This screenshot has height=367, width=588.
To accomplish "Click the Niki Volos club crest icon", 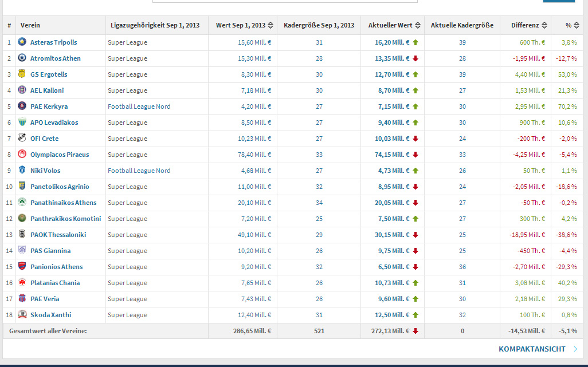I will pyautogui.click(x=22, y=170).
